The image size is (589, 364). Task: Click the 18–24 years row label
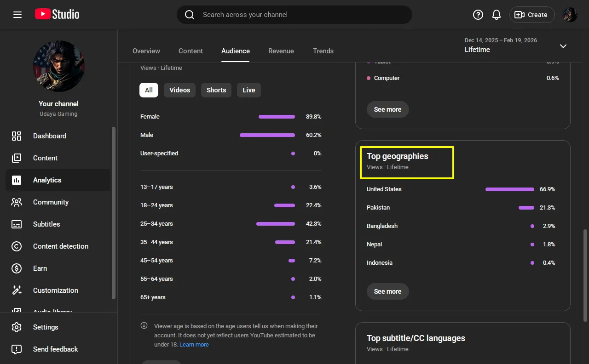pyautogui.click(x=156, y=205)
